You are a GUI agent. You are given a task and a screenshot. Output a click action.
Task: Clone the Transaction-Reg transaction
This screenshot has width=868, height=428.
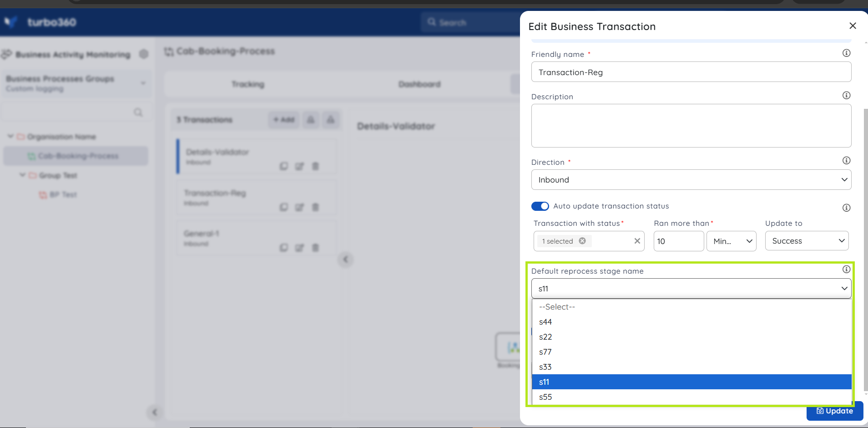(284, 207)
